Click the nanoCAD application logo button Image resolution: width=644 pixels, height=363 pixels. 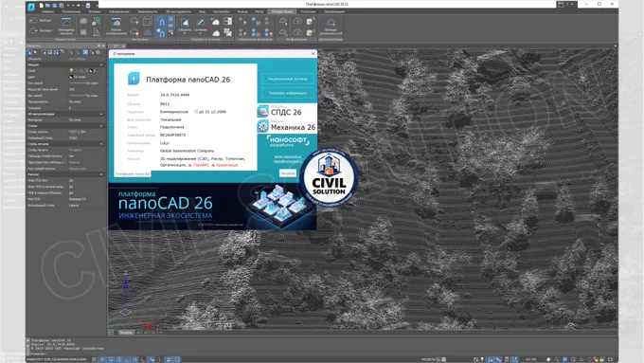(x=31, y=6)
